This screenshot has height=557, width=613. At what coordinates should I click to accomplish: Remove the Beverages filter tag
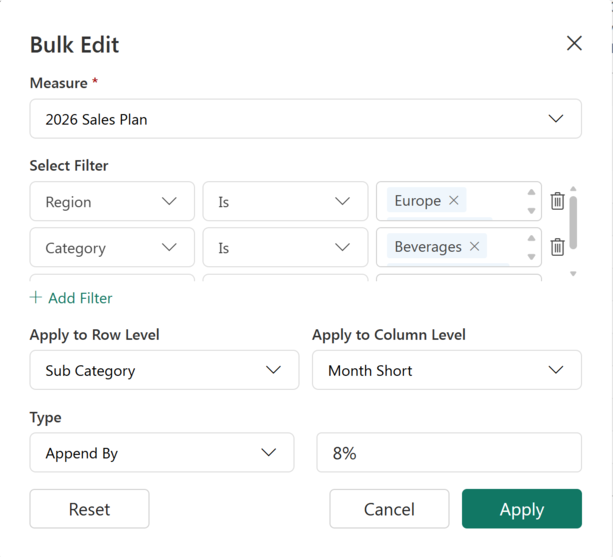click(x=474, y=246)
